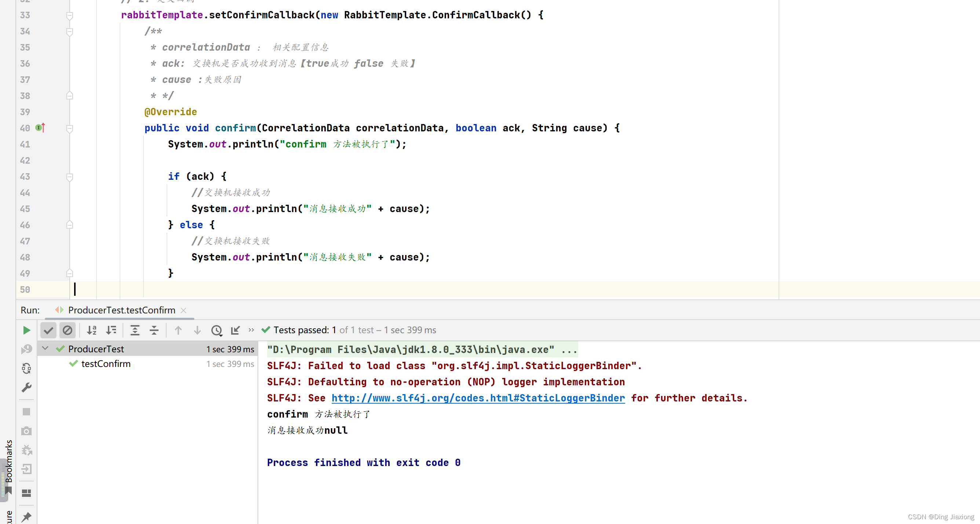Toggle Show Ignored tests filter

click(68, 330)
